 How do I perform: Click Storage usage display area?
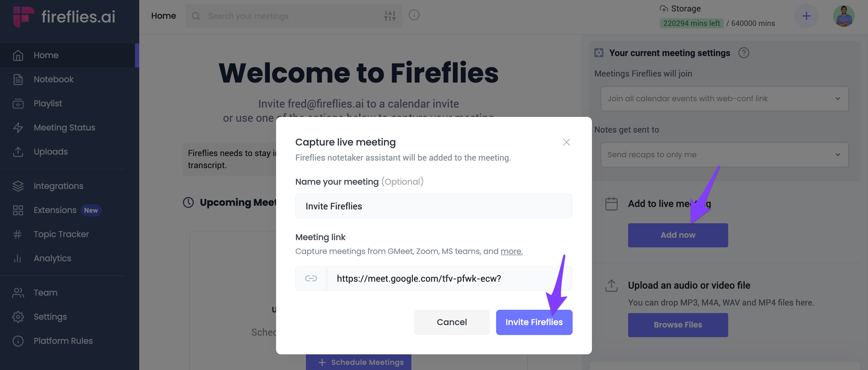point(716,15)
